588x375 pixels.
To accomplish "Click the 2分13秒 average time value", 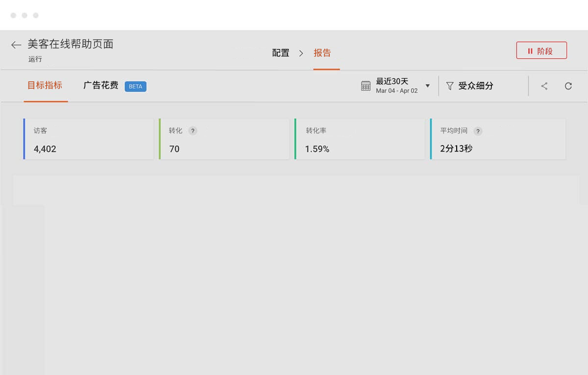I will 456,149.
